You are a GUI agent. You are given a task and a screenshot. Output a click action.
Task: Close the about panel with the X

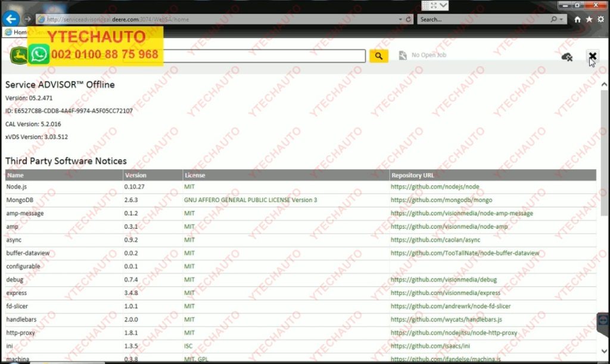pyautogui.click(x=592, y=56)
